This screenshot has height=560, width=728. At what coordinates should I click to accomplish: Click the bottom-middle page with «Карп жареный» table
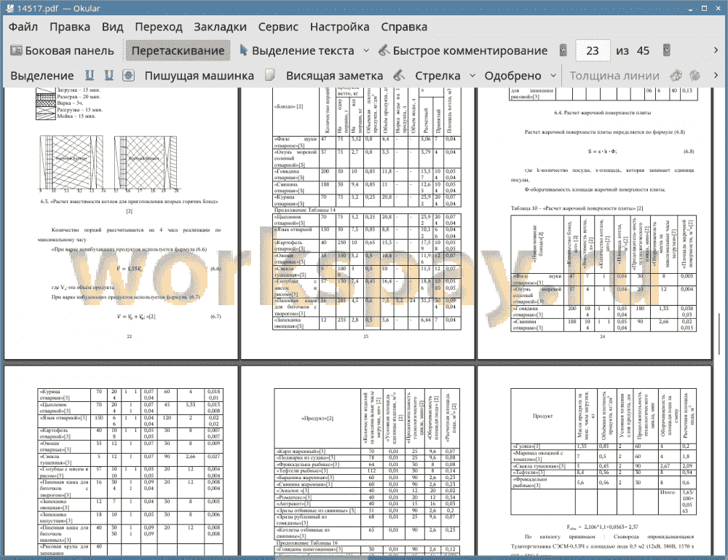pos(357,461)
